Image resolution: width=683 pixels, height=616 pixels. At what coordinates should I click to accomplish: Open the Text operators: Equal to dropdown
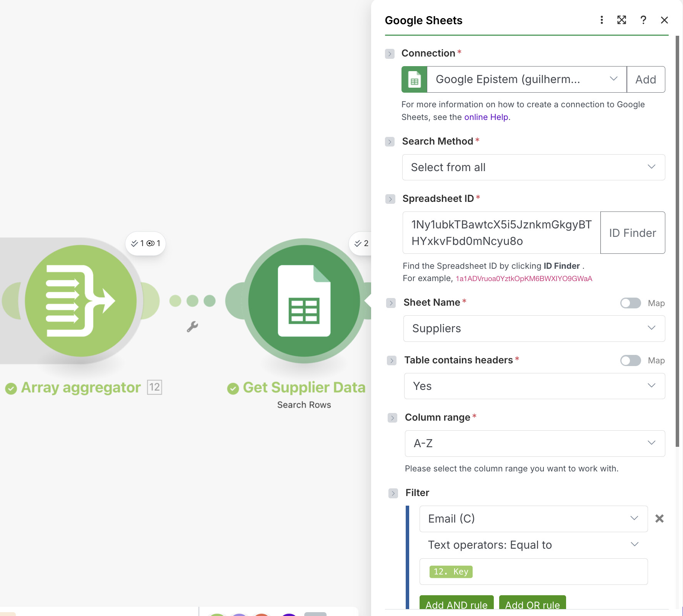[533, 545]
